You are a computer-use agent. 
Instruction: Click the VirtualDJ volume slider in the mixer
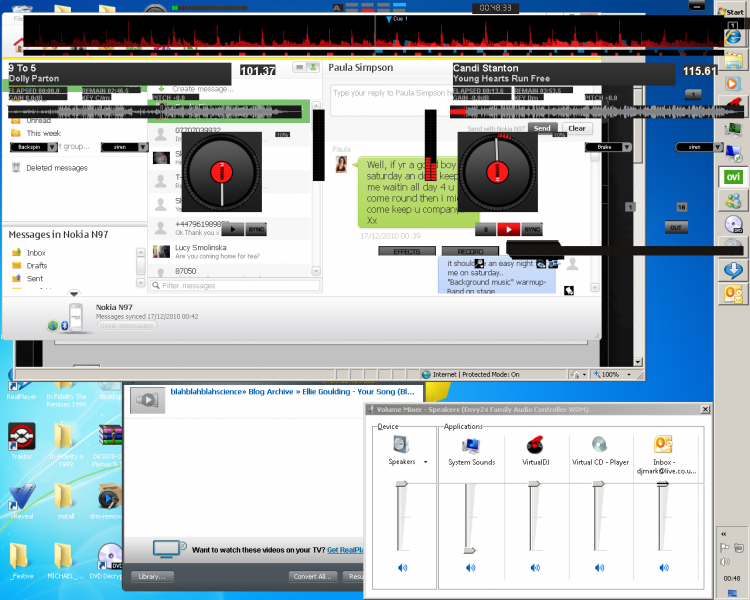coord(534,484)
